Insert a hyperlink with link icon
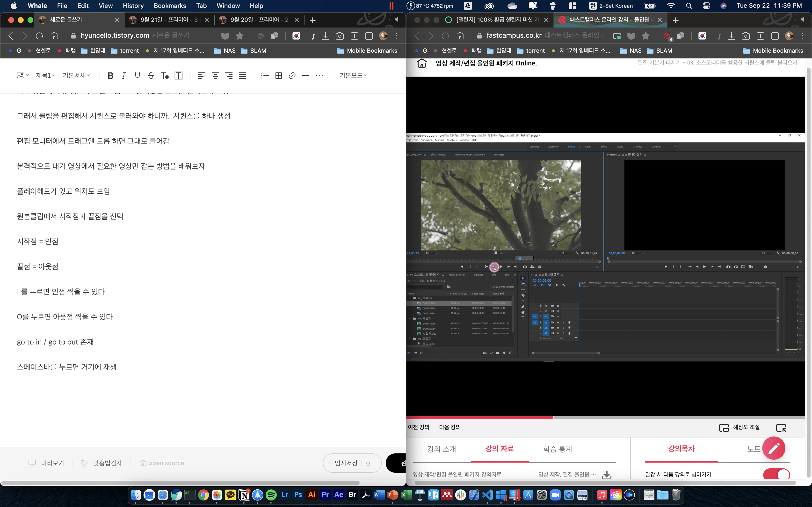The width and height of the screenshot is (812, 507). point(292,76)
